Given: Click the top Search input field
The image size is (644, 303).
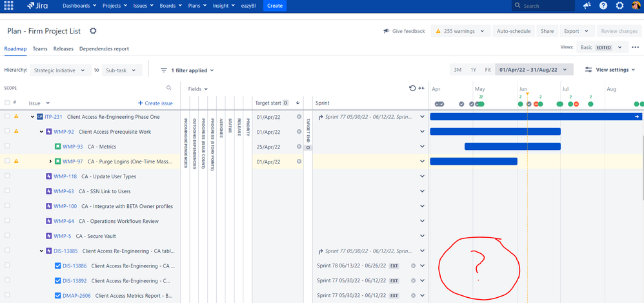Looking at the screenshot, I should click(x=542, y=6).
